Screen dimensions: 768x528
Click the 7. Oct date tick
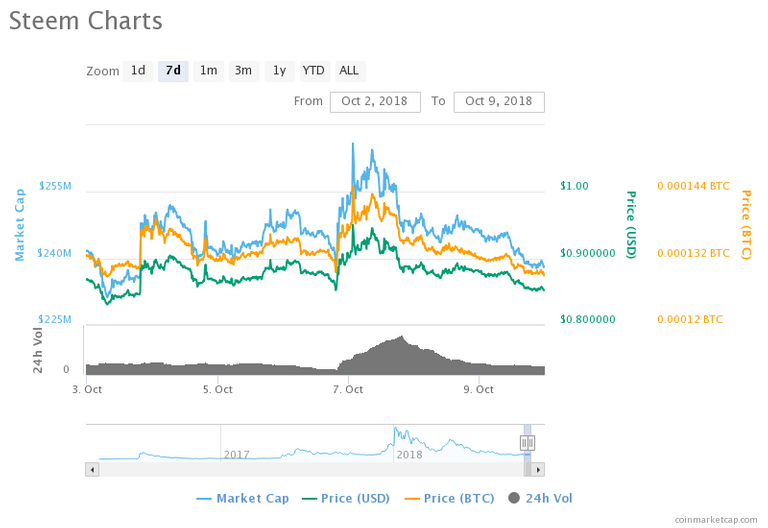[348, 389]
